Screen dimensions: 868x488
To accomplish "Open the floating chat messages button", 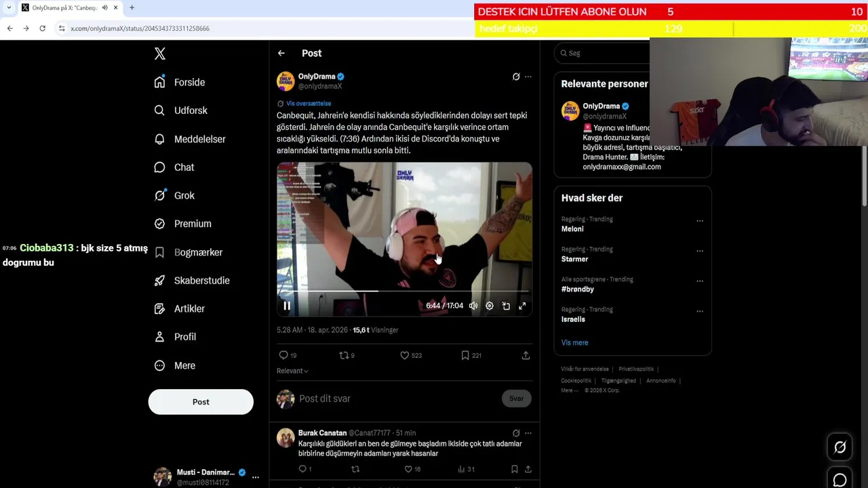I will click(840, 480).
